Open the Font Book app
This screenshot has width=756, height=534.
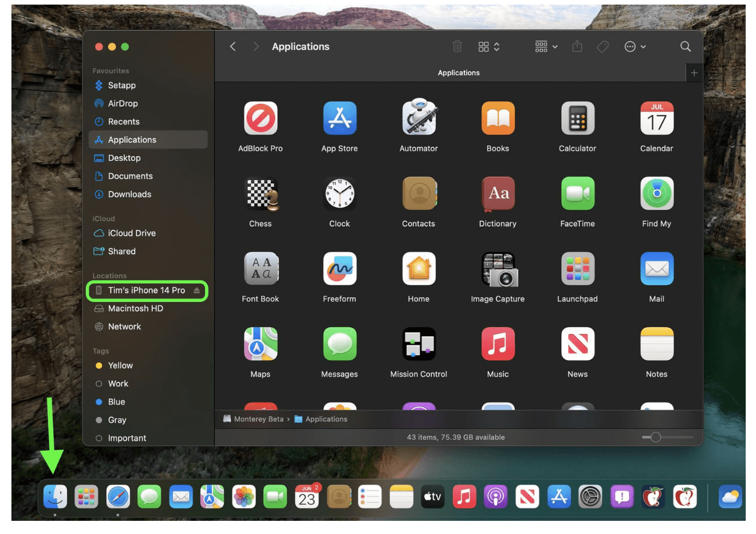261,269
